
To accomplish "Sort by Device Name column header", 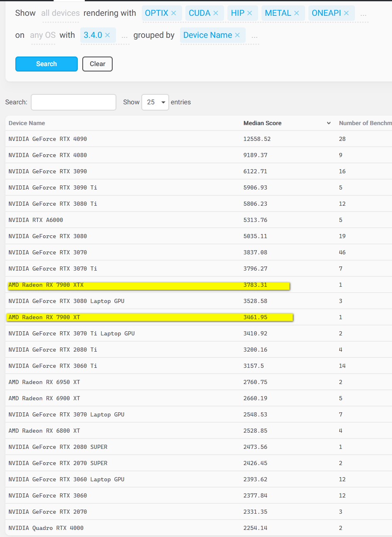I will click(x=27, y=123).
